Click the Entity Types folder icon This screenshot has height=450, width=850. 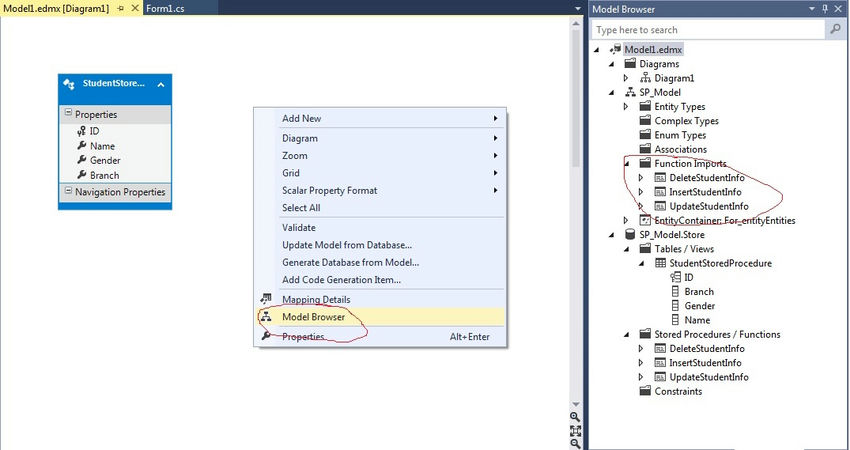coord(645,106)
